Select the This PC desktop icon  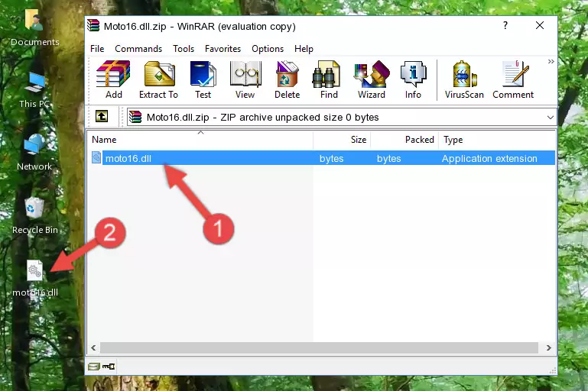point(35,90)
